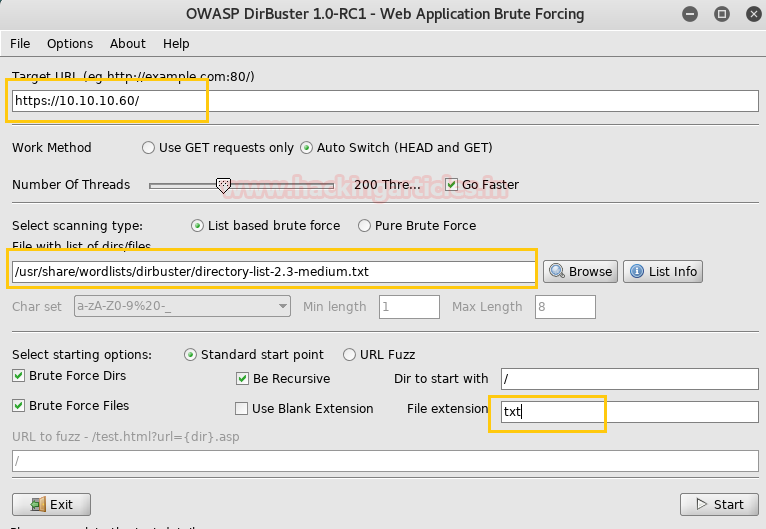
Task: Open the Options menu
Action: click(70, 43)
